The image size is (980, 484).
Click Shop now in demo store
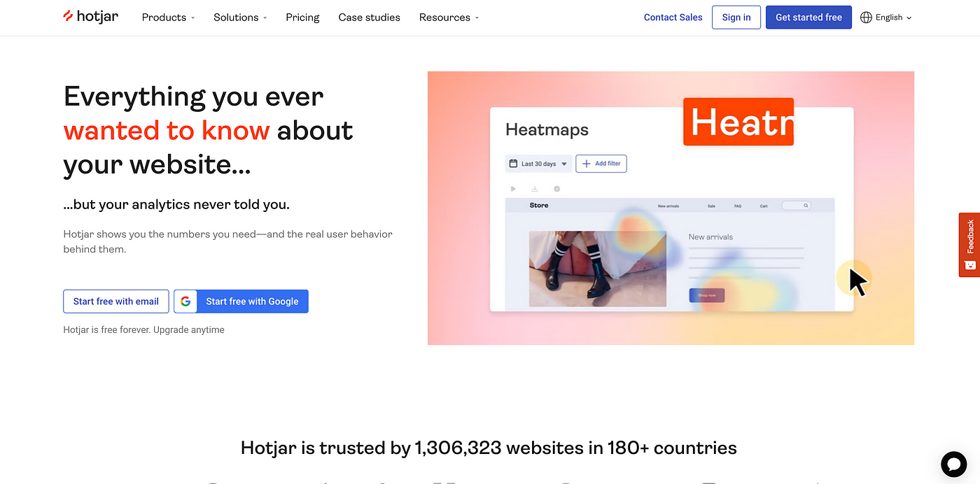(x=707, y=295)
